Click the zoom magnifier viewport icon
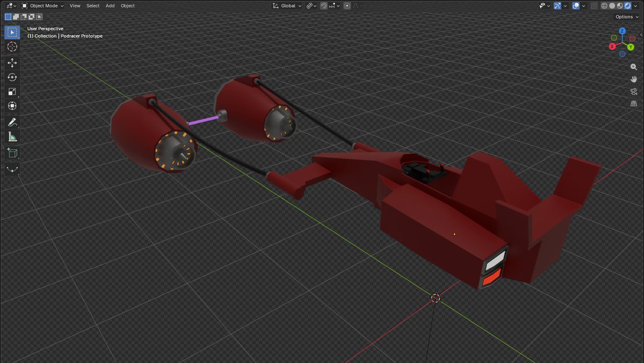The height and width of the screenshot is (363, 644). pos(634,67)
